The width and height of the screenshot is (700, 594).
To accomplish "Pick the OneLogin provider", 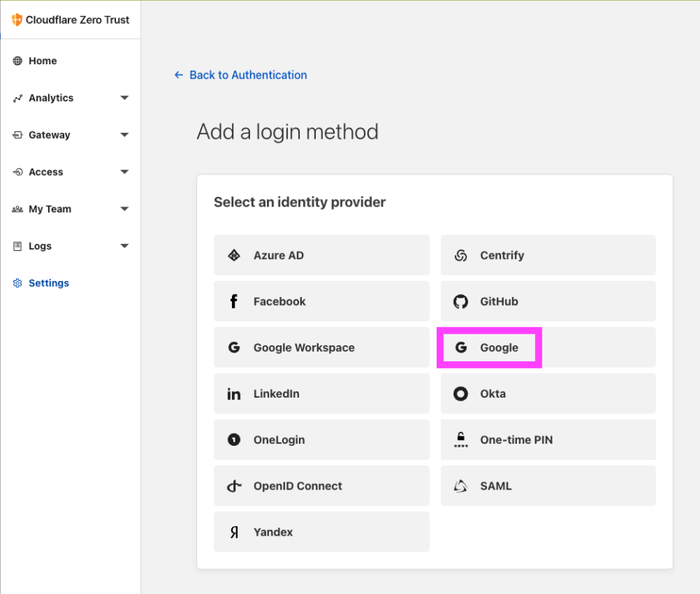I will 322,440.
